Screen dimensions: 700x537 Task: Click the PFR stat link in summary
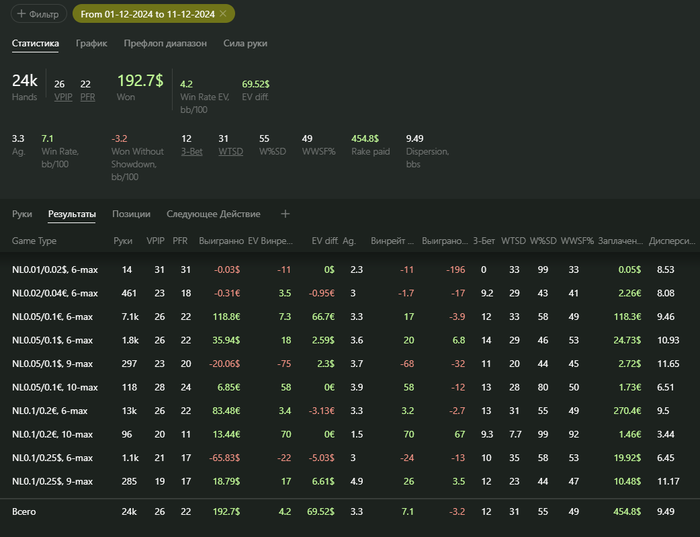pos(87,97)
